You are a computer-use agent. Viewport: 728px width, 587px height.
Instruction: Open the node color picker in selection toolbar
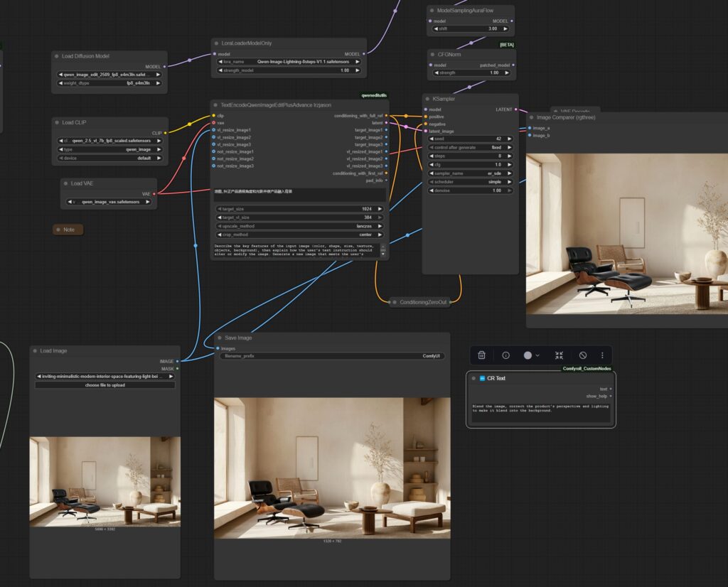point(531,355)
